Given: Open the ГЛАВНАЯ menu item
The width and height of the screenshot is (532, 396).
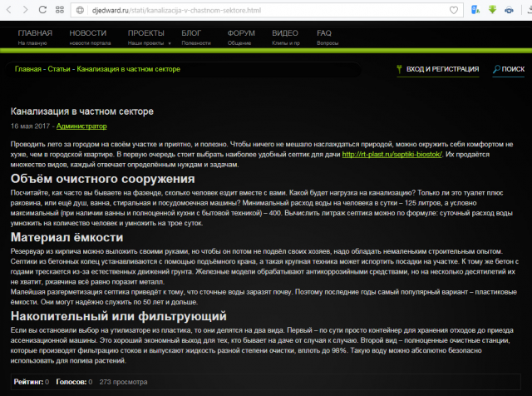Looking at the screenshot, I should point(35,37).
